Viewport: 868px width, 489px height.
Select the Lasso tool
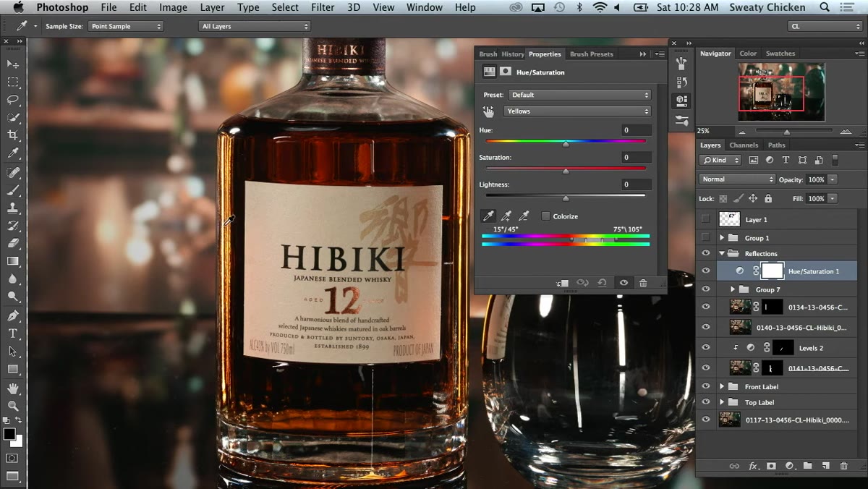pyautogui.click(x=13, y=100)
